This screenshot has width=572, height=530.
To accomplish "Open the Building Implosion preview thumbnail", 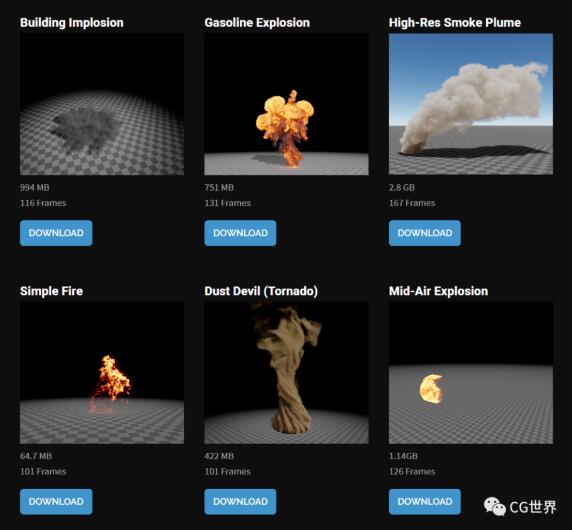I will [x=102, y=104].
